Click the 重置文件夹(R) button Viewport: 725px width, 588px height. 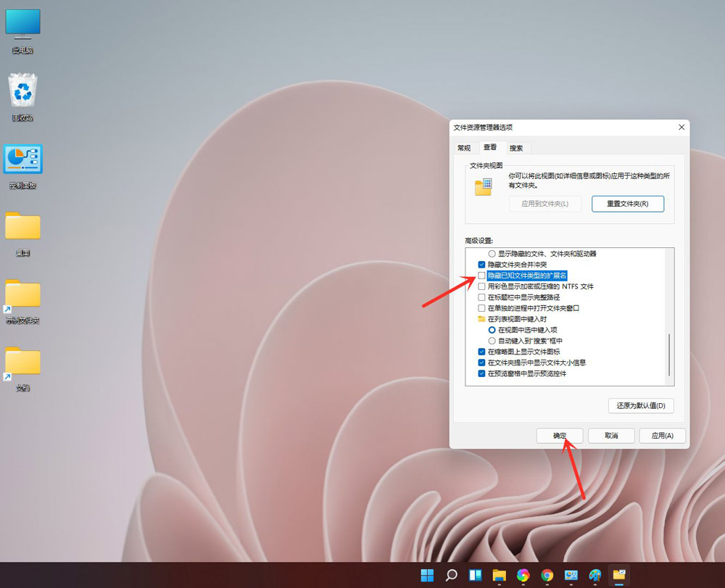click(628, 204)
